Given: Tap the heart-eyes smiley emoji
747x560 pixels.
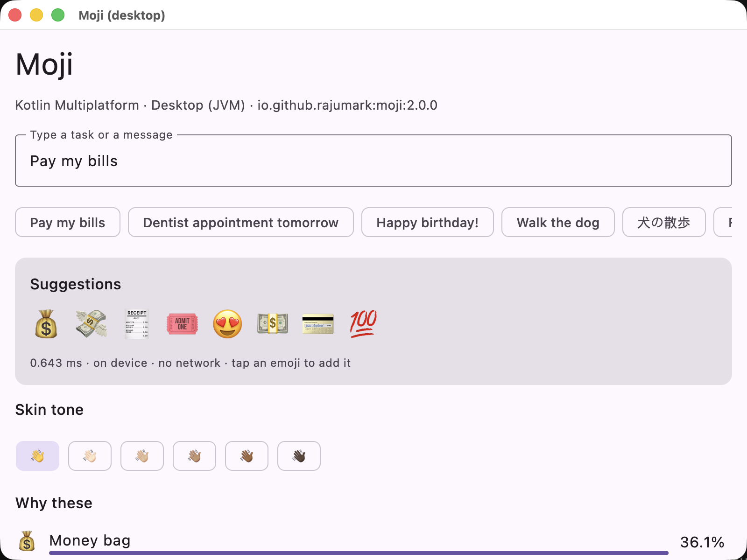Looking at the screenshot, I should click(227, 324).
